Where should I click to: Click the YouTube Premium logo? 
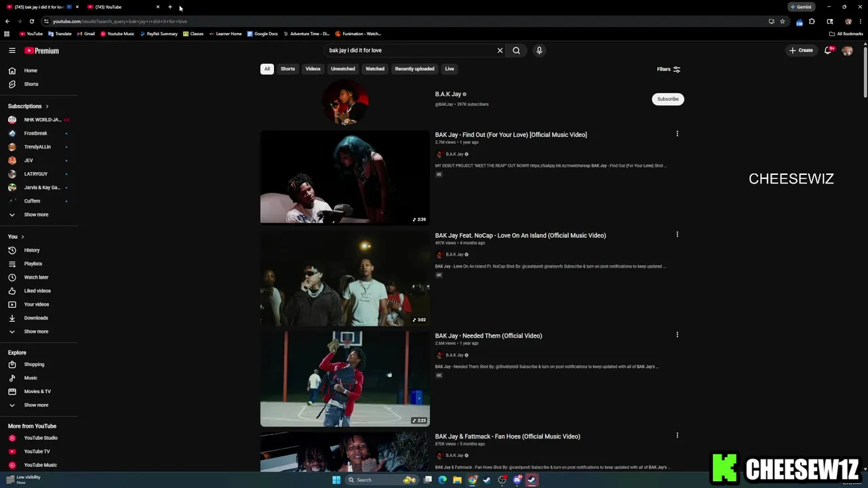(x=42, y=51)
